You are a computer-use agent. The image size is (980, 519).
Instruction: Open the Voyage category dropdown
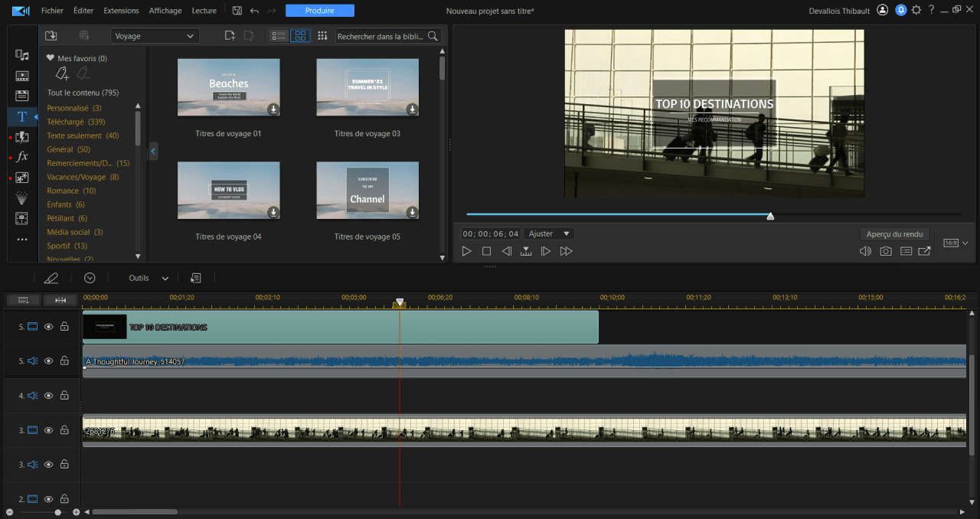pyautogui.click(x=155, y=36)
